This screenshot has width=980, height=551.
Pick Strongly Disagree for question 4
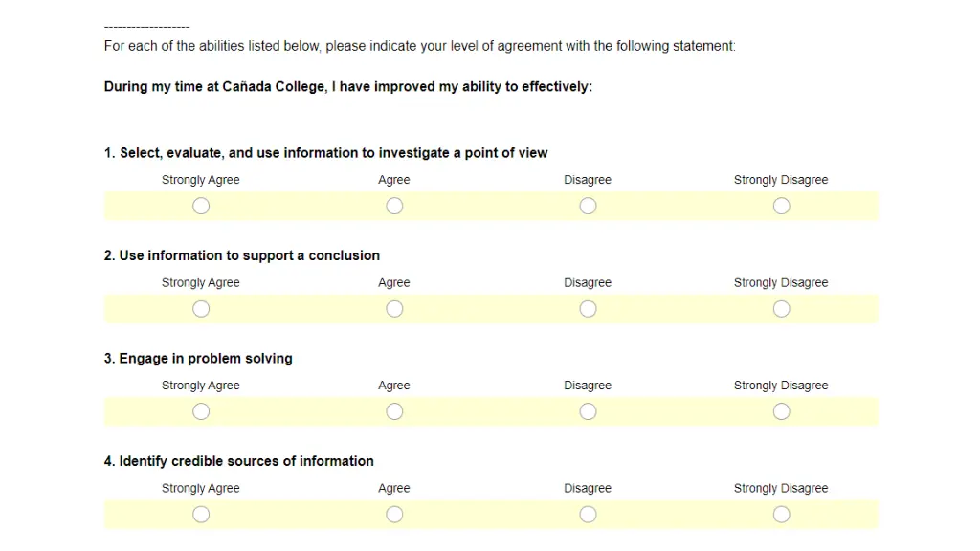pos(781,514)
